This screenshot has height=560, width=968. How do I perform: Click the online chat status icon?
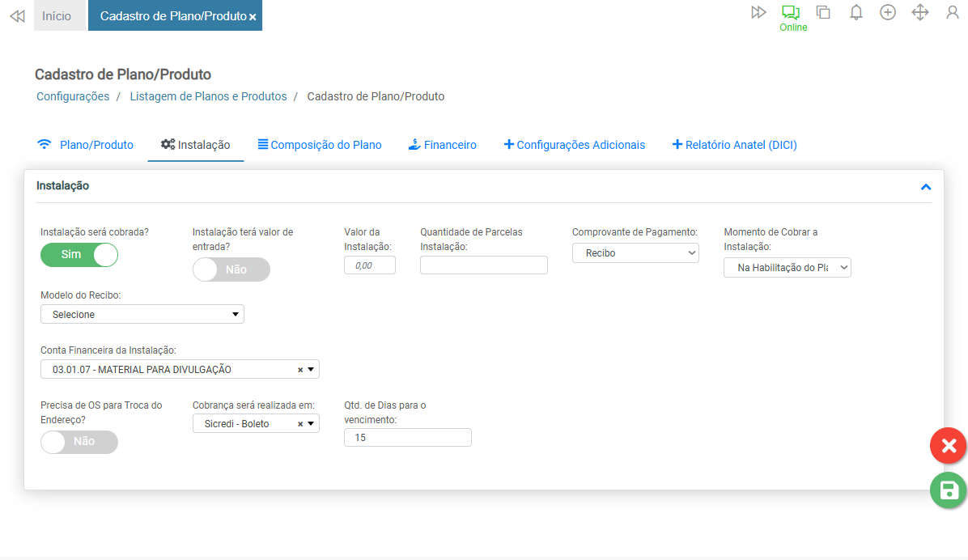click(790, 13)
